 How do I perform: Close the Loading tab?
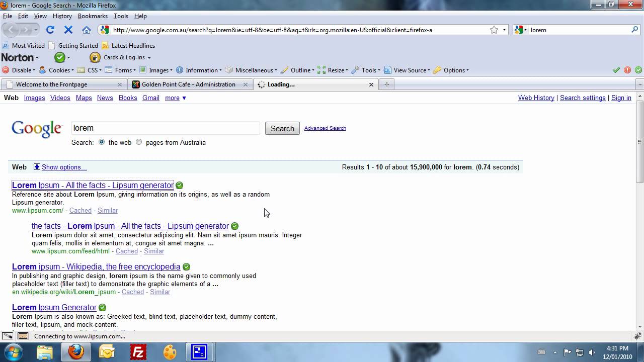[x=371, y=84]
